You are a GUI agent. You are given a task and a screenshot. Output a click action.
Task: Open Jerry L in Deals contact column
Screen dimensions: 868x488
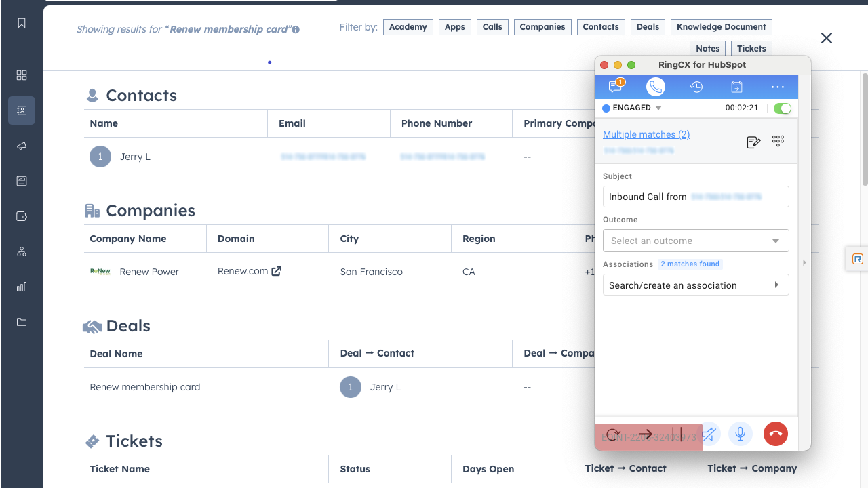pos(385,387)
